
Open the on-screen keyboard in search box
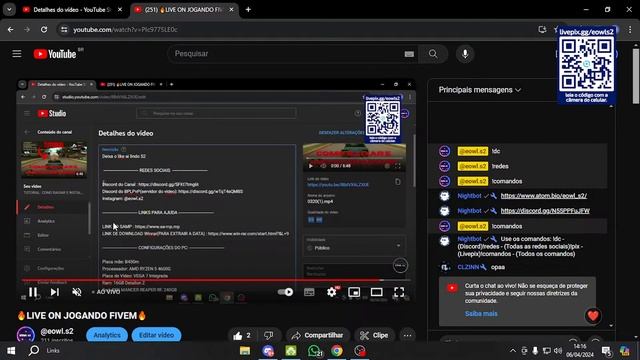pyautogui.click(x=409, y=54)
